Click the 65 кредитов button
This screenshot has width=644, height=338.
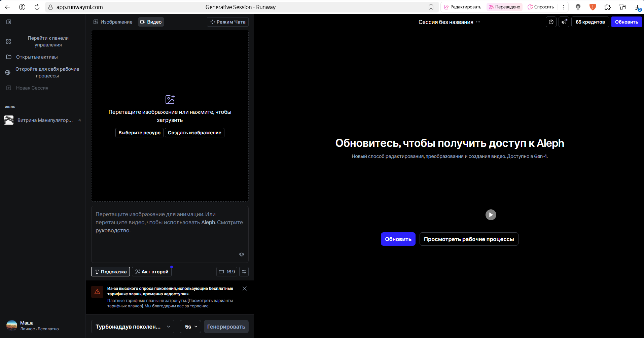tap(590, 22)
